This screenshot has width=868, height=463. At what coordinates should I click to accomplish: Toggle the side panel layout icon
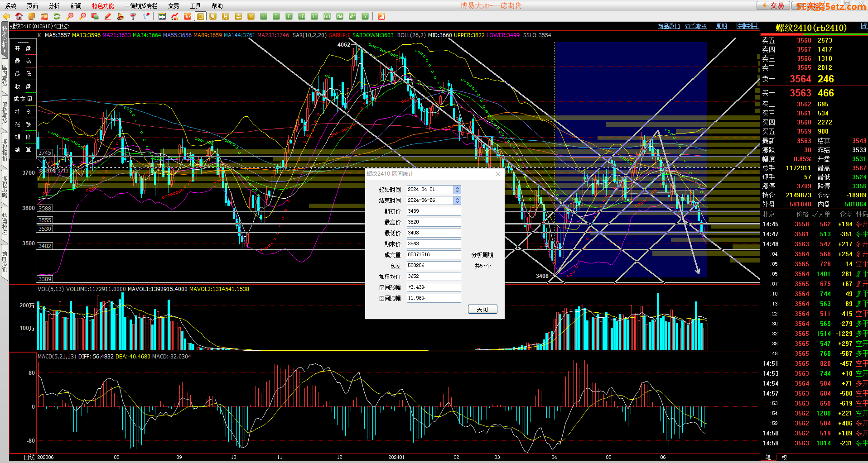(756, 26)
